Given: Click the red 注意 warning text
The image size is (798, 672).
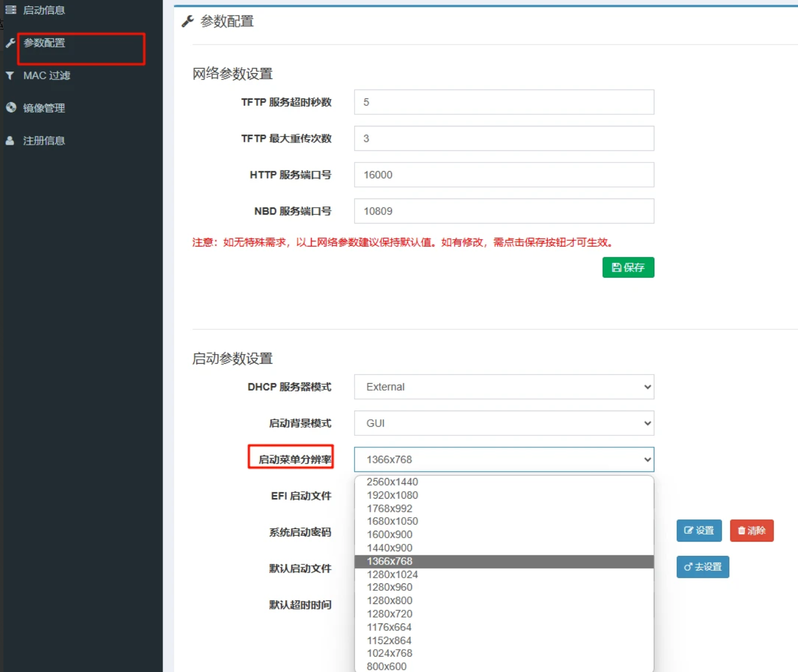Looking at the screenshot, I should pos(403,242).
